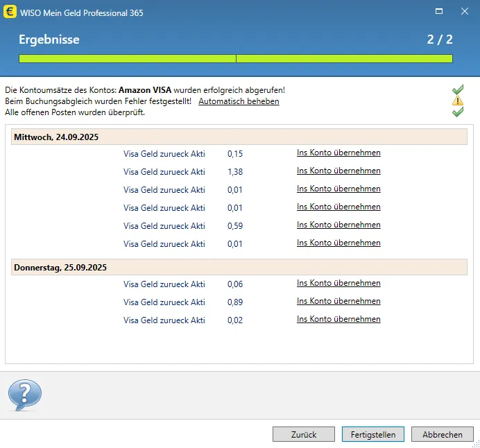The image size is (480, 448).
Task: Click the WISO Mein Geld euro app icon
Action: coord(11,12)
